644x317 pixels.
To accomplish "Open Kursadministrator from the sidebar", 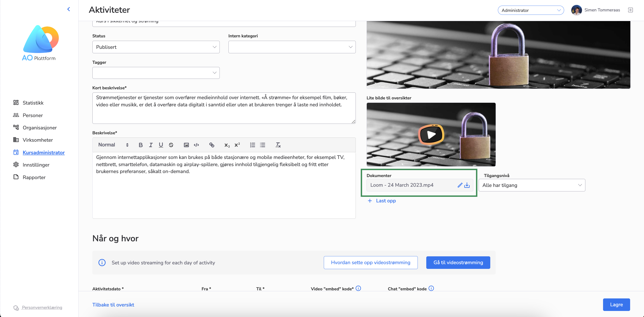I will coord(43,152).
